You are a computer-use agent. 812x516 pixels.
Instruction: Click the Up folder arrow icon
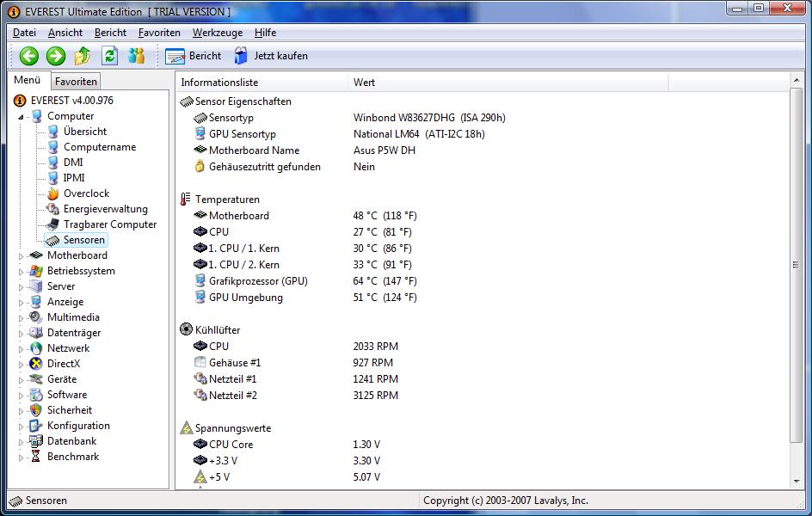click(83, 56)
